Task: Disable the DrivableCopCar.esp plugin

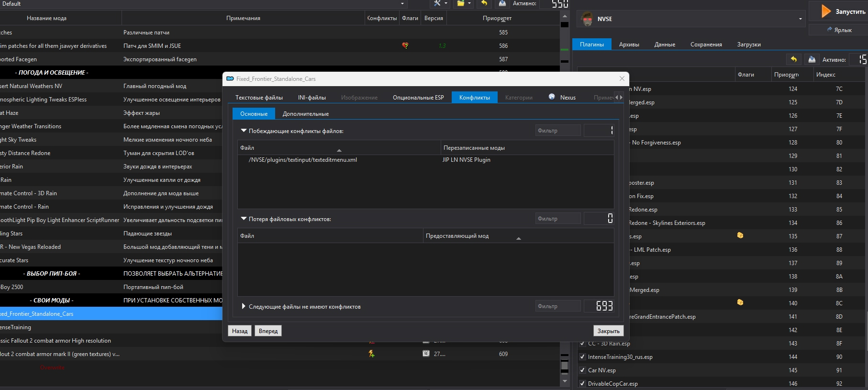Action: point(582,384)
